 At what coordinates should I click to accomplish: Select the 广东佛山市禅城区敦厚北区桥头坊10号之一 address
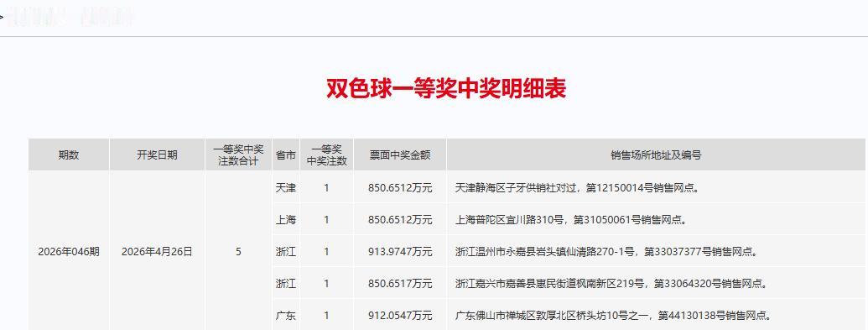tap(614, 316)
